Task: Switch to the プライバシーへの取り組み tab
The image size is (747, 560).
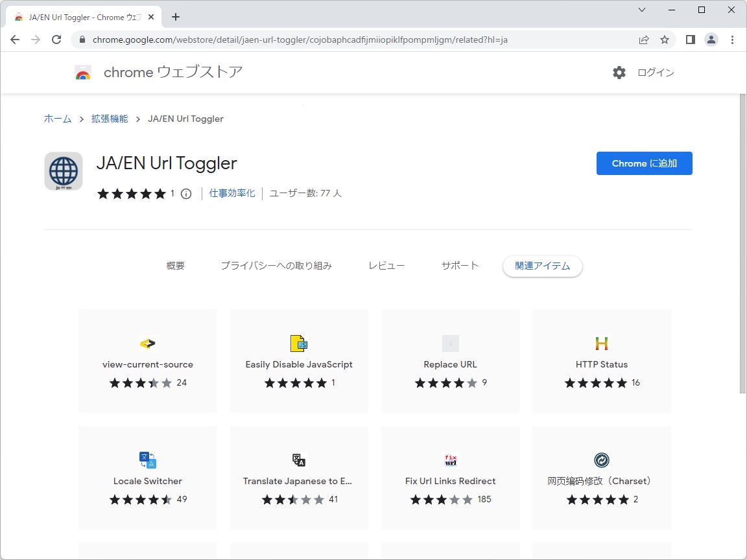Action: tap(276, 265)
